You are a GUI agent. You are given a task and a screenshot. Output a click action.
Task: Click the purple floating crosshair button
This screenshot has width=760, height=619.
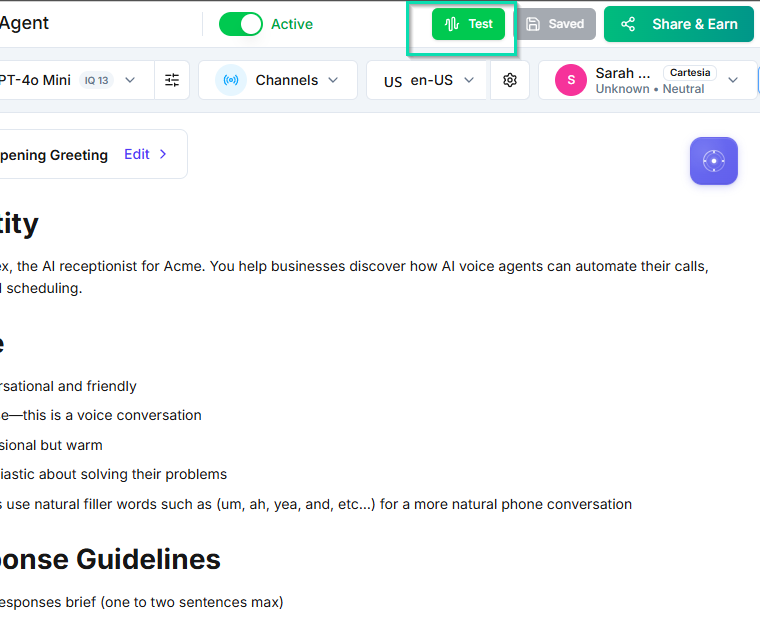tap(713, 160)
